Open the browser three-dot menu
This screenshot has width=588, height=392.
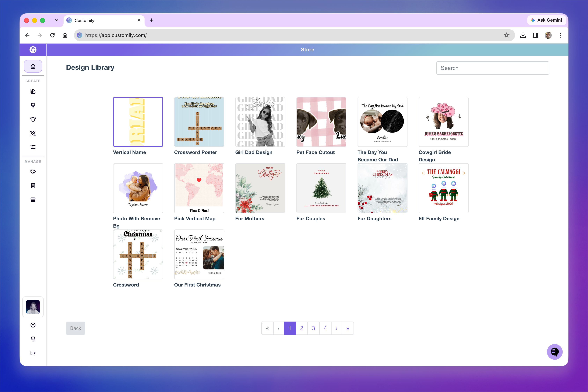(561, 35)
